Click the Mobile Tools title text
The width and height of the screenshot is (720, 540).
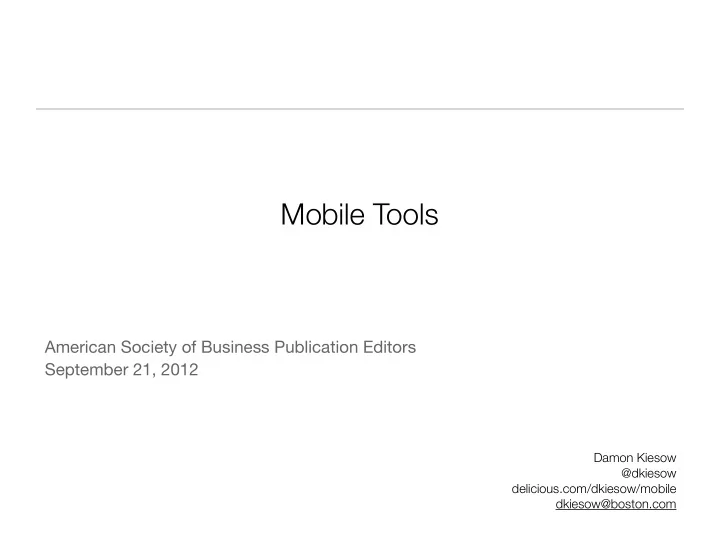coord(360,214)
